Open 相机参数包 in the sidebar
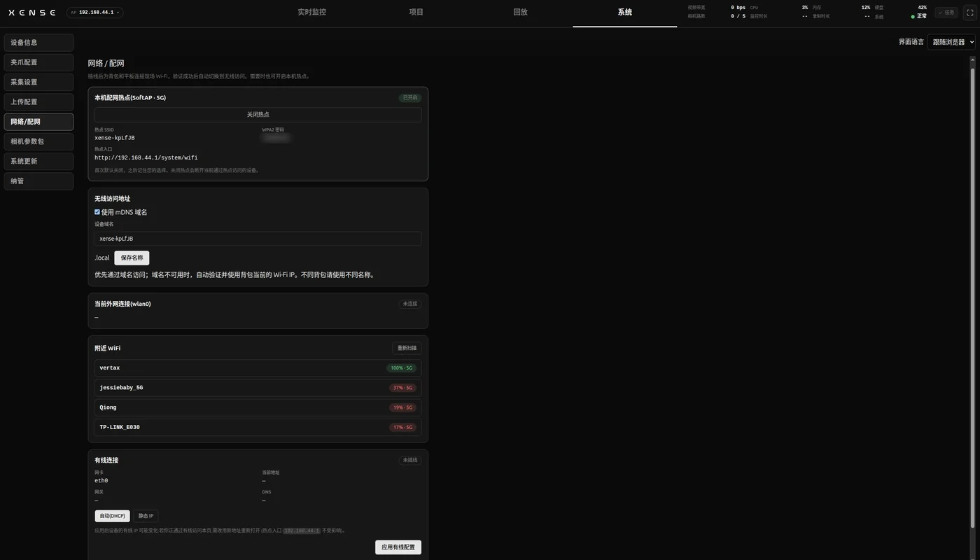980x560 pixels. pos(38,141)
